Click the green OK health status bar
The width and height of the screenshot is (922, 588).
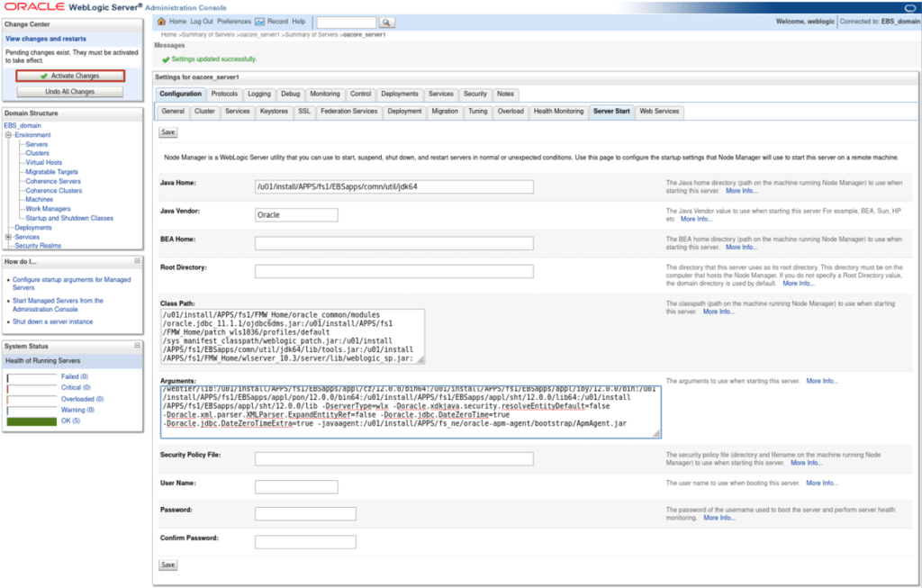pyautogui.click(x=32, y=421)
